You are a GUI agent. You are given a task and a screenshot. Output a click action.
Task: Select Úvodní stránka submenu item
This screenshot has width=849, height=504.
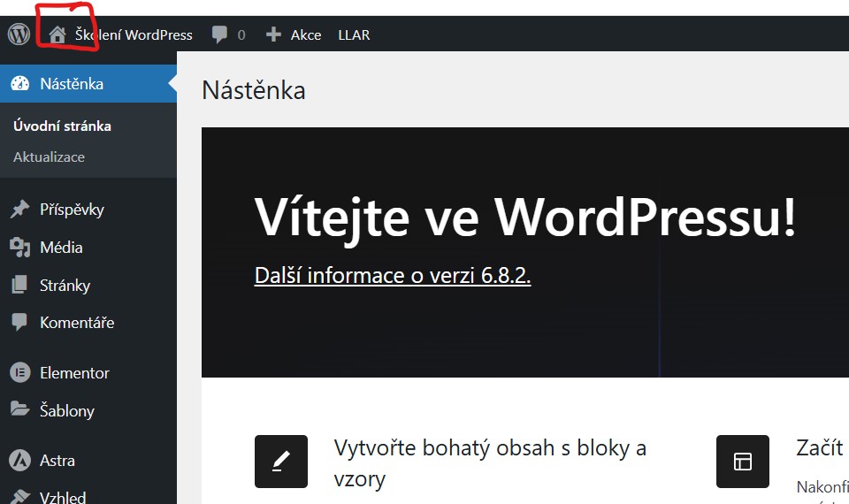coord(62,126)
